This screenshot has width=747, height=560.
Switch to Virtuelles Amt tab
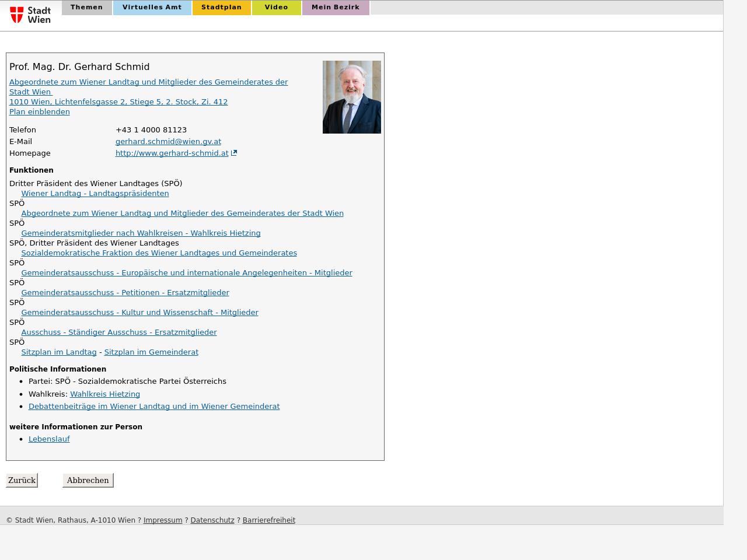coord(152,8)
